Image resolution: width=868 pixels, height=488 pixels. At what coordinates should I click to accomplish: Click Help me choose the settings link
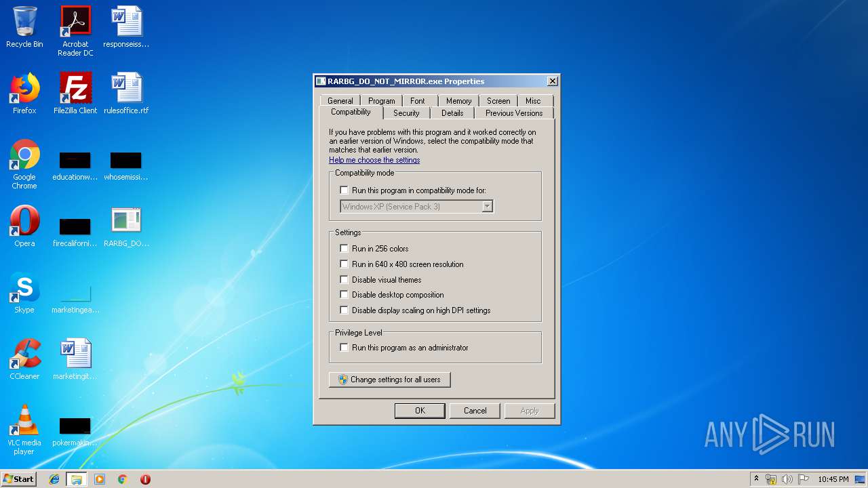(374, 160)
